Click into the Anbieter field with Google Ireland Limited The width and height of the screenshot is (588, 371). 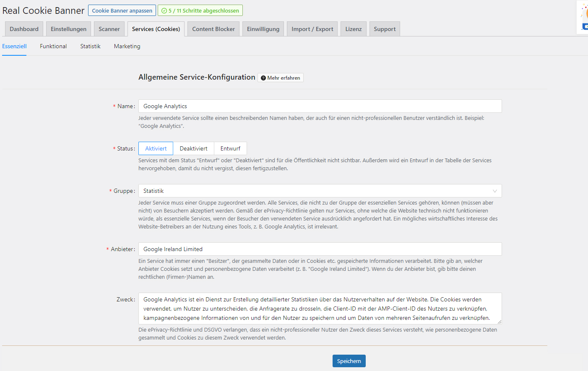(x=320, y=249)
